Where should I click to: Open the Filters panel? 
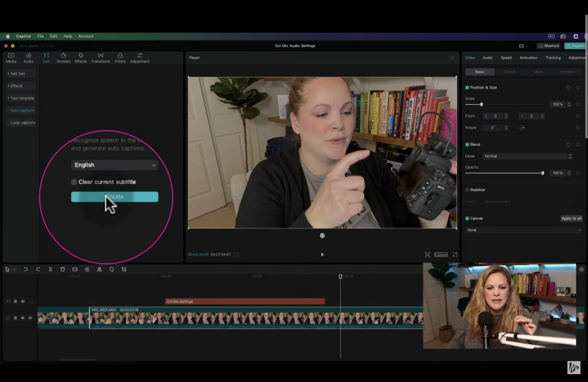pyautogui.click(x=120, y=58)
